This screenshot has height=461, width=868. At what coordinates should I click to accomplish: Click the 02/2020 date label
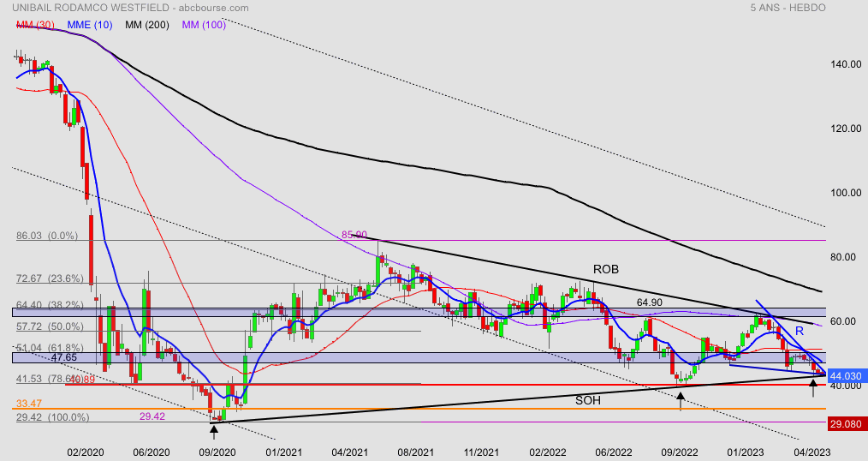pyautogui.click(x=86, y=452)
